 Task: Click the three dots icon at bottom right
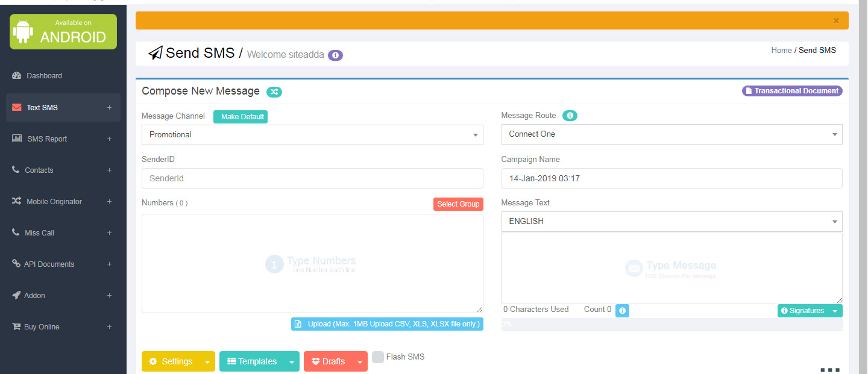829,370
